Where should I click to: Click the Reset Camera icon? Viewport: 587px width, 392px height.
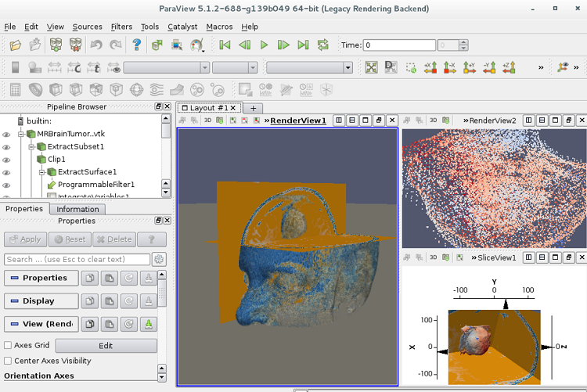(371, 67)
